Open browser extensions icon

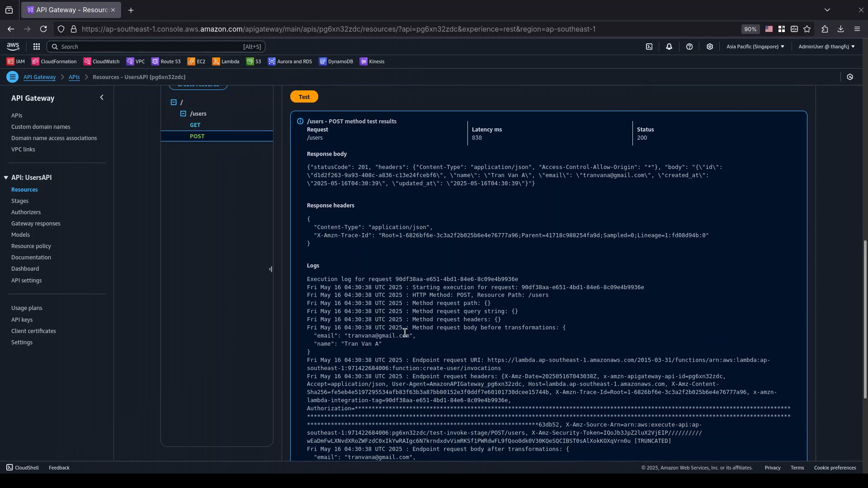click(825, 29)
